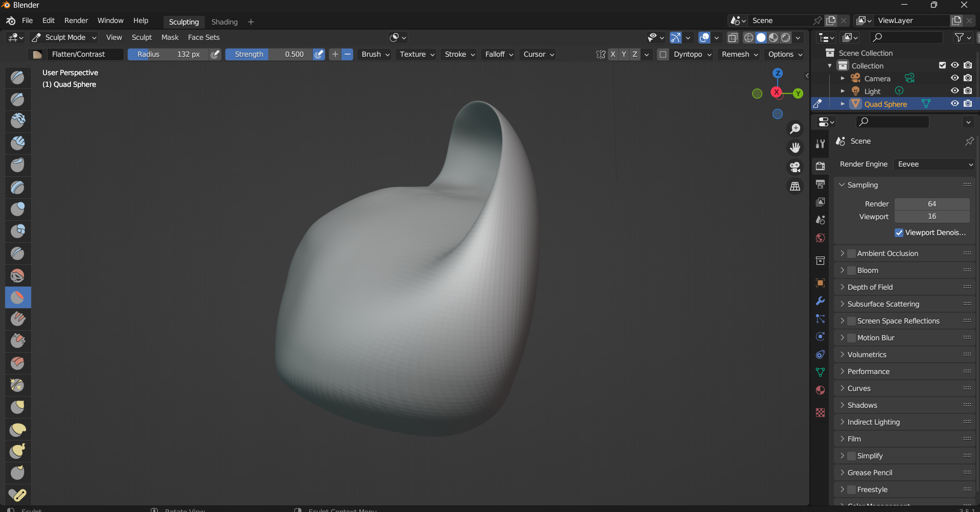Image resolution: width=980 pixels, height=512 pixels.
Task: Open the Render Engine dropdown
Action: tap(935, 164)
